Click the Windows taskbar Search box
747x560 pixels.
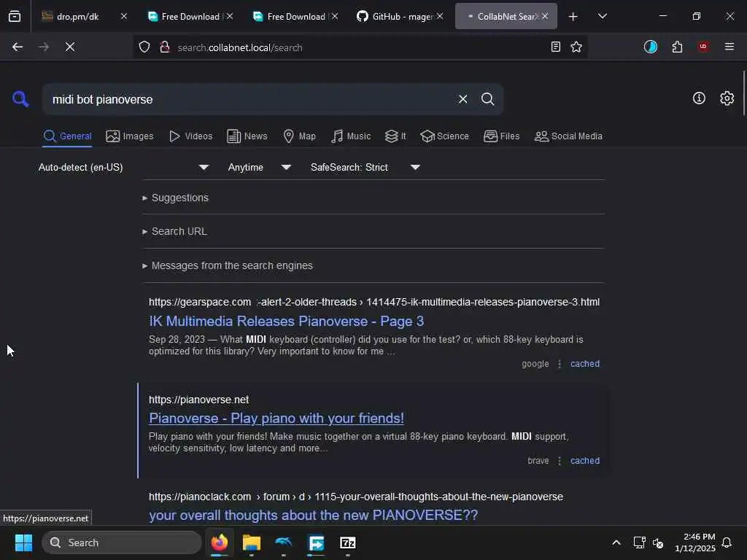(122, 542)
